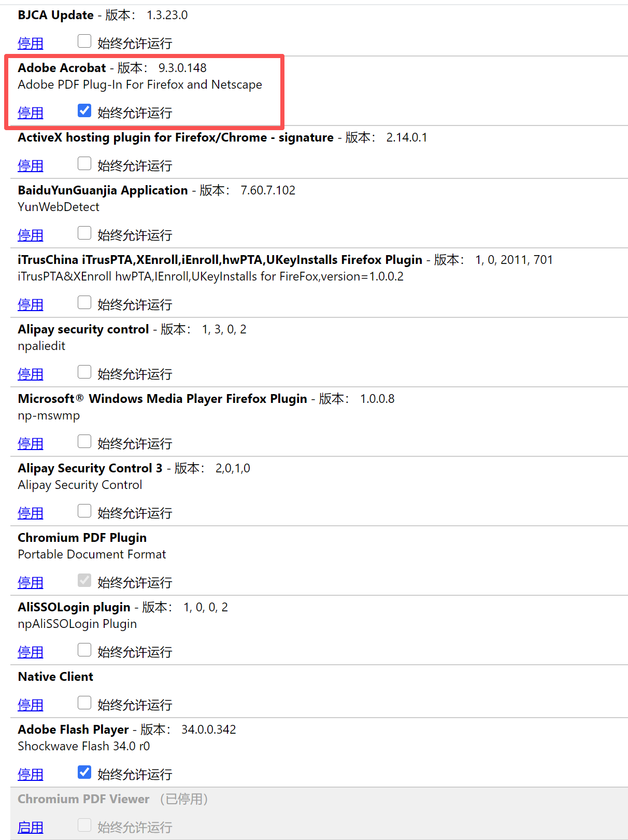Screen dimensions: 628x840
Task: Click 停用 under Adobe Flash Player
Action: 31,775
